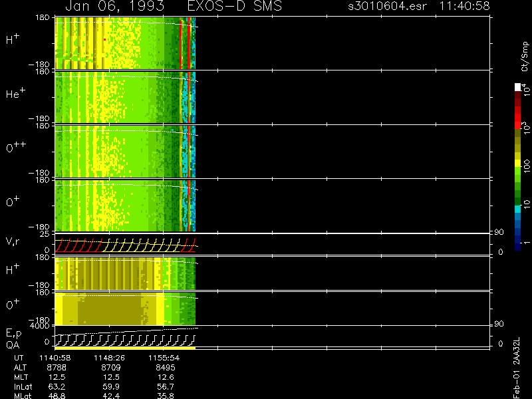Select MLat value 48.8
The height and width of the screenshot is (399, 532).
point(57,396)
